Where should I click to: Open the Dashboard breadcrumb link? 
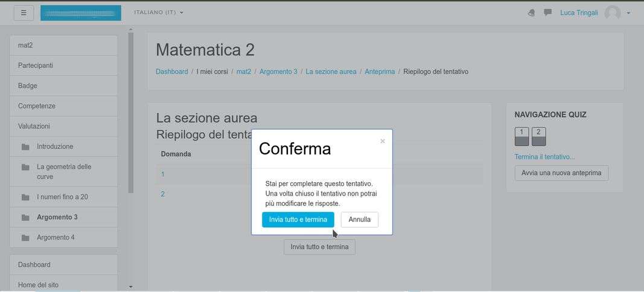(x=171, y=71)
